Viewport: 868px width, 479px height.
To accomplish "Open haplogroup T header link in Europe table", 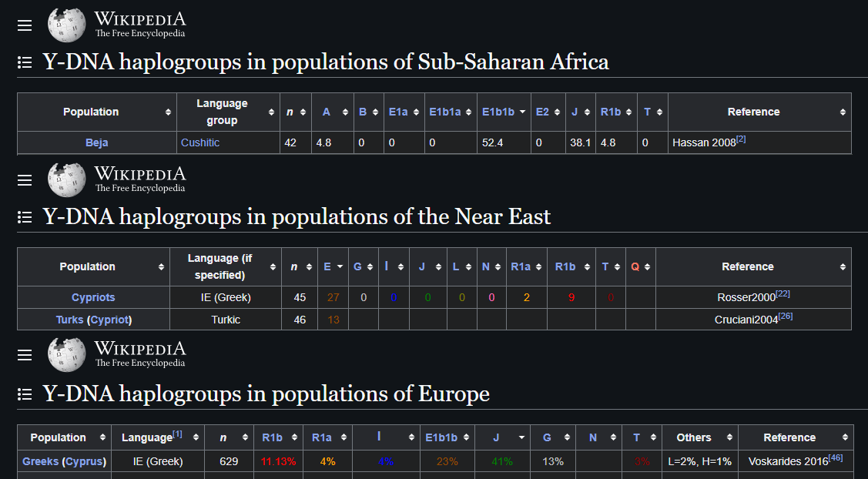I will [x=637, y=438].
